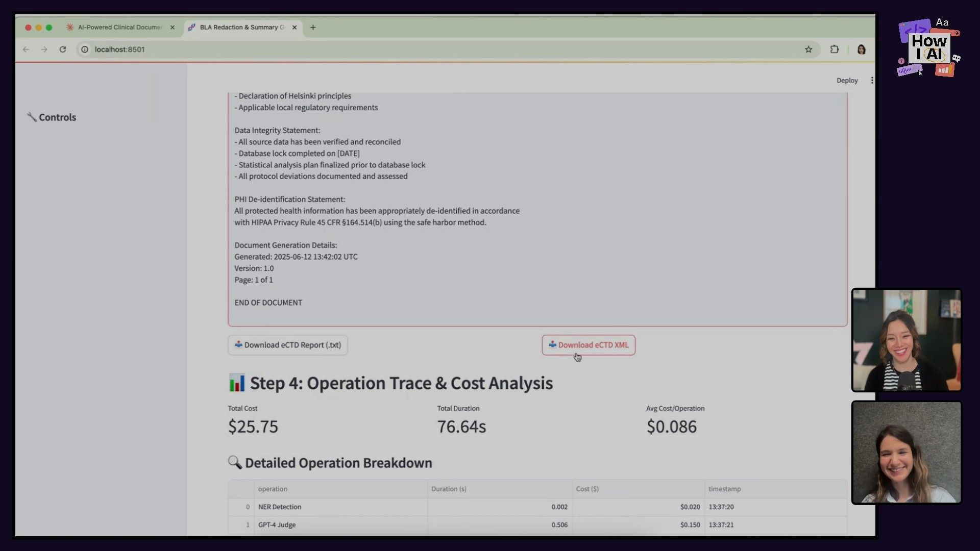Open the Streamlit three-dot menu
The height and width of the screenshot is (551, 980).
(x=872, y=81)
